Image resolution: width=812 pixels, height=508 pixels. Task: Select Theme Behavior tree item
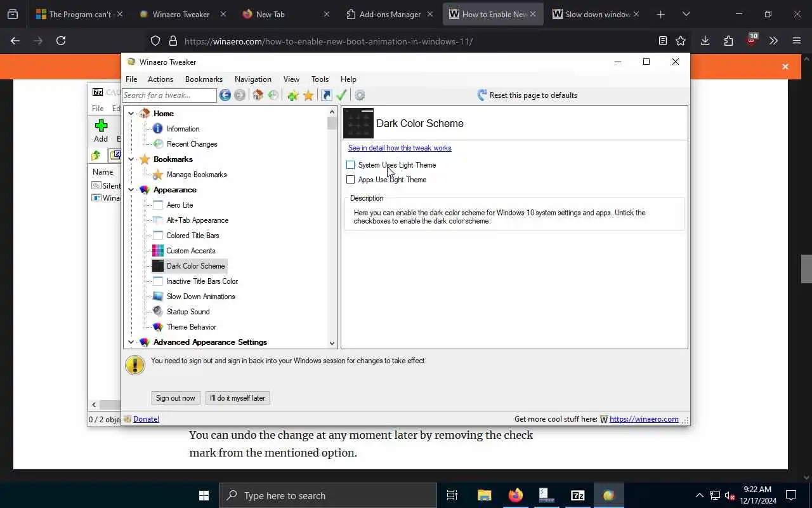coord(191,327)
